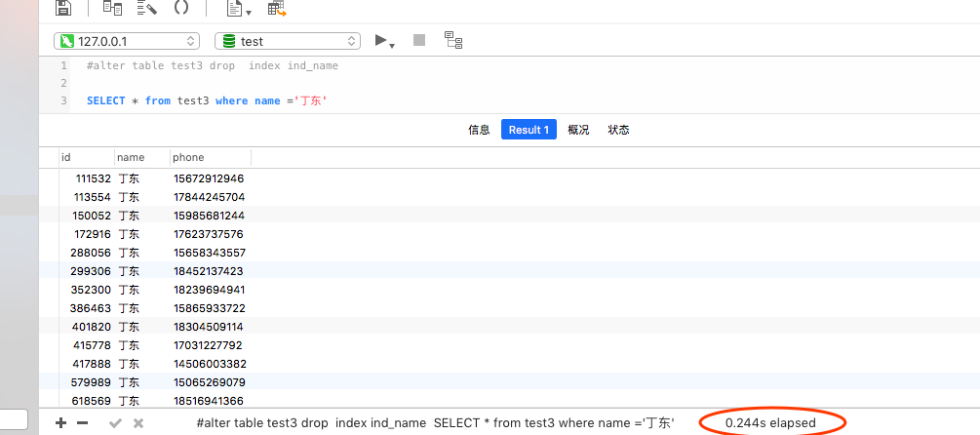The height and width of the screenshot is (435, 980).
Task: Select id cell 288056
Action: click(x=92, y=253)
